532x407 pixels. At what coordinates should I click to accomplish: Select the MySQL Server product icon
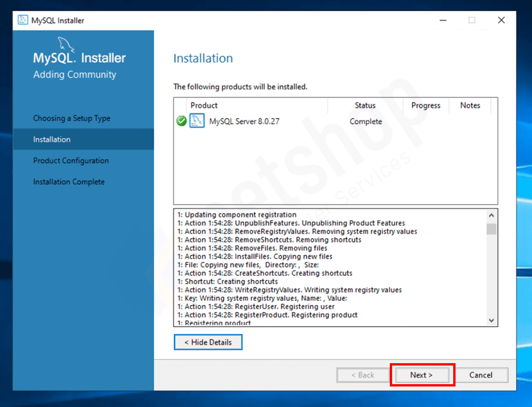[x=196, y=120]
